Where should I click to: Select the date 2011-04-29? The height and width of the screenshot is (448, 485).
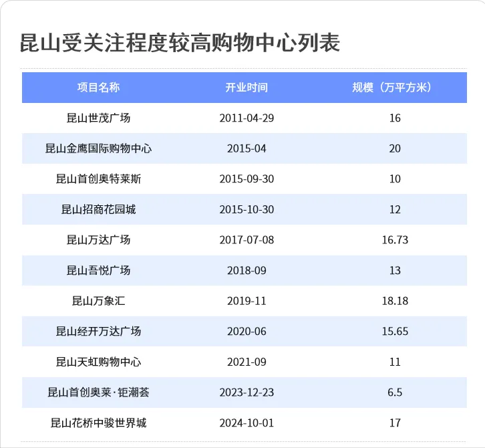(x=247, y=118)
